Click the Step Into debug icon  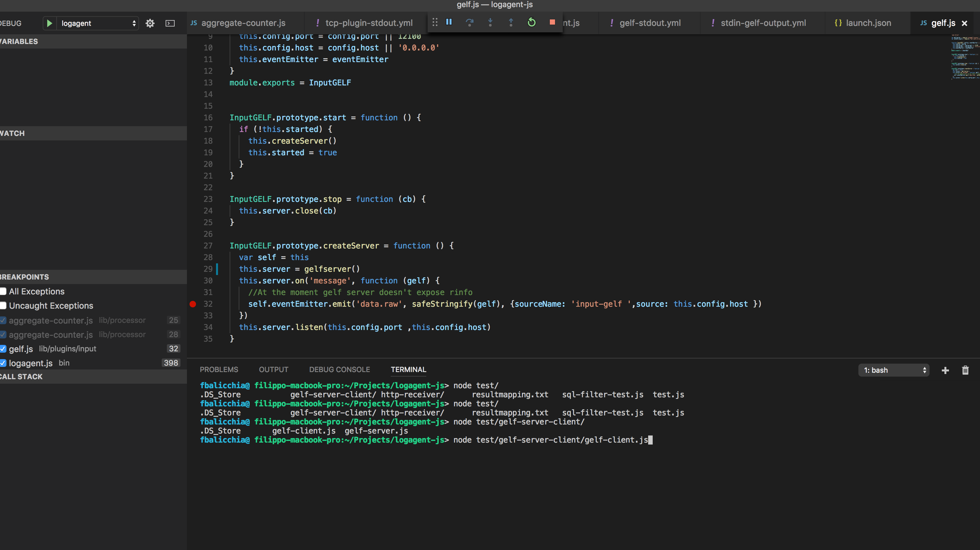(x=490, y=22)
